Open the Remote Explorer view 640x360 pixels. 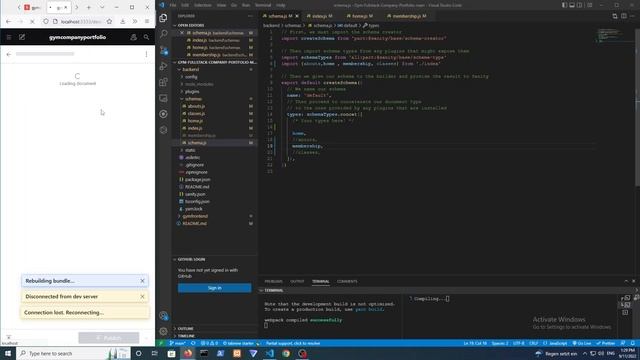tap(163, 98)
